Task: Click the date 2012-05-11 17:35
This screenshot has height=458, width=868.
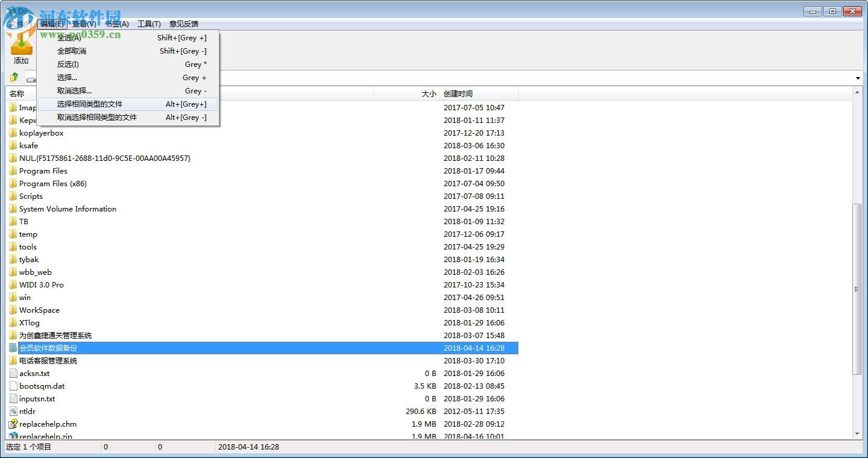Action: click(474, 411)
